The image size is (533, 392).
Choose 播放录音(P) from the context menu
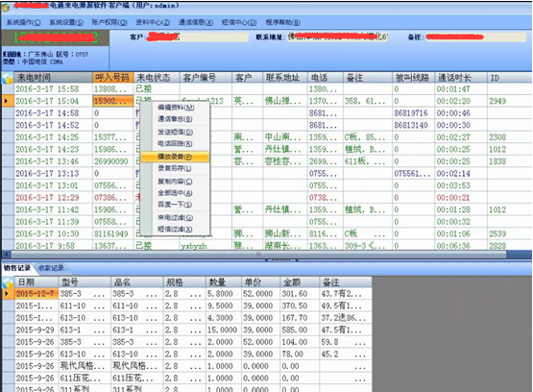tap(175, 157)
